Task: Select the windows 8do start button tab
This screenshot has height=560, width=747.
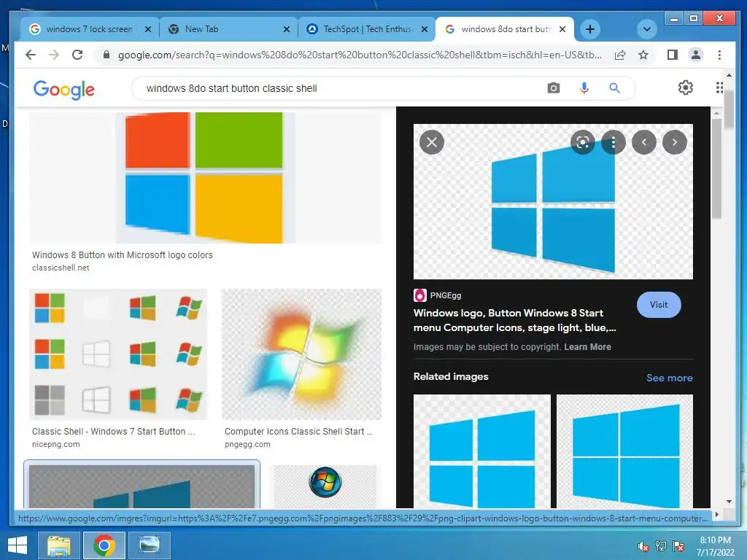Action: coord(506,29)
